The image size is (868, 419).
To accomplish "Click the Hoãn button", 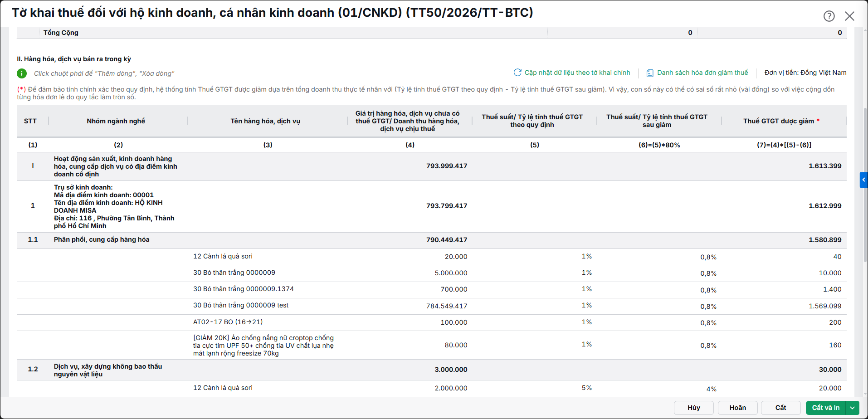I will 737,408.
